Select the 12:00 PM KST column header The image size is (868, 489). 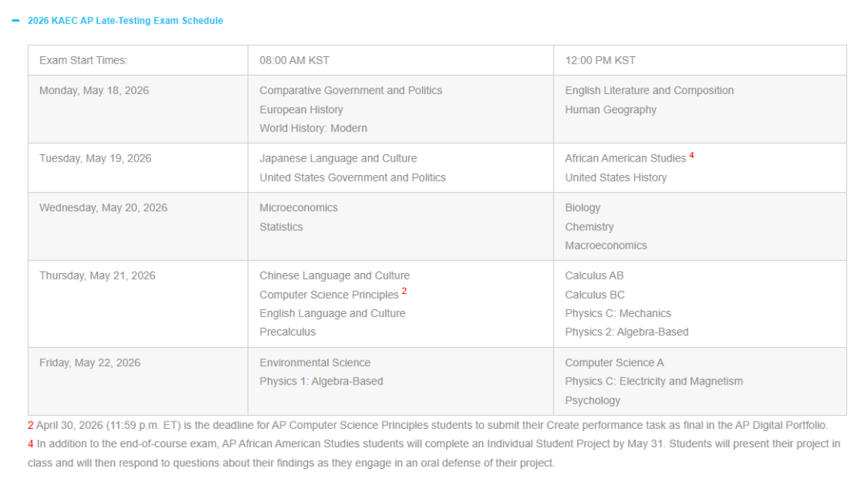click(x=700, y=60)
